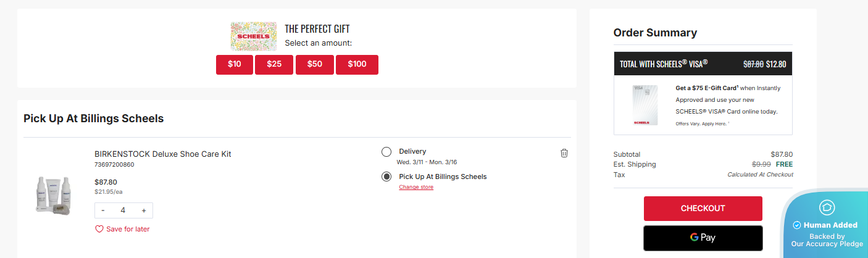This screenshot has width=868, height=258.
Task: Click the Scheels gift card image
Action: [253, 37]
